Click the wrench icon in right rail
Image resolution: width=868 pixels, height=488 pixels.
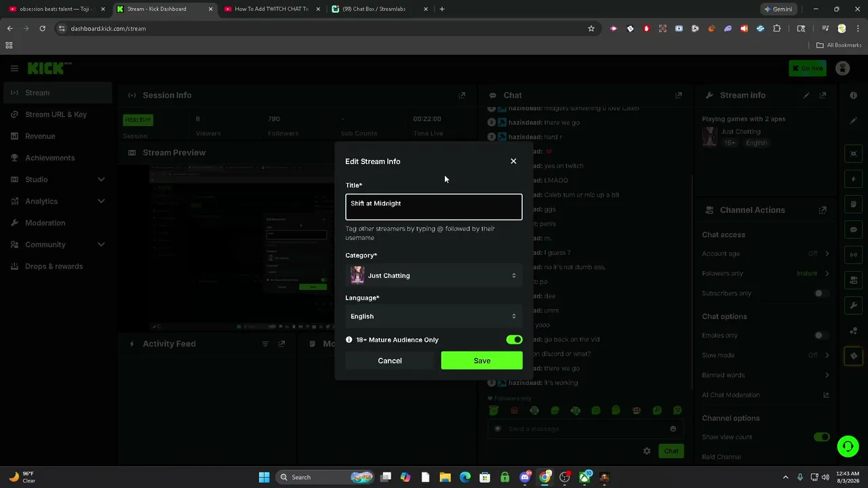(854, 306)
